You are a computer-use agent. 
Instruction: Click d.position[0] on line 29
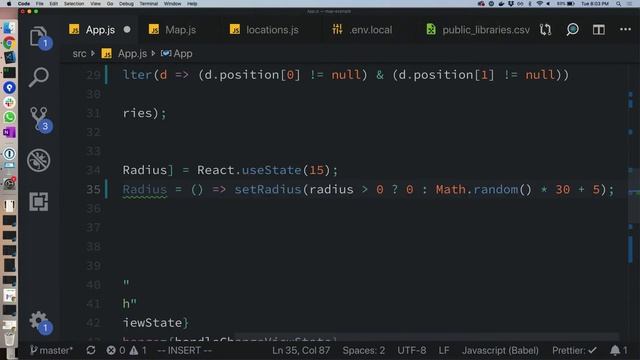click(x=252, y=75)
